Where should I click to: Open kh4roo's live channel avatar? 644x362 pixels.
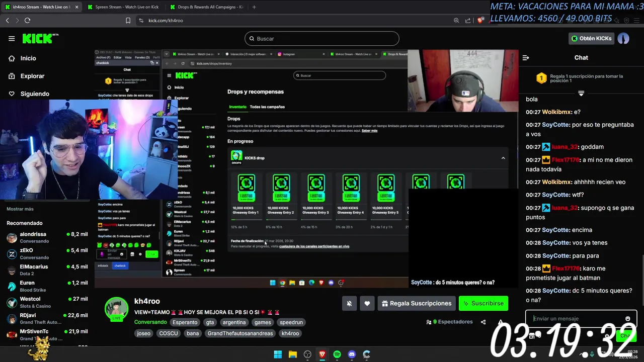(x=116, y=309)
